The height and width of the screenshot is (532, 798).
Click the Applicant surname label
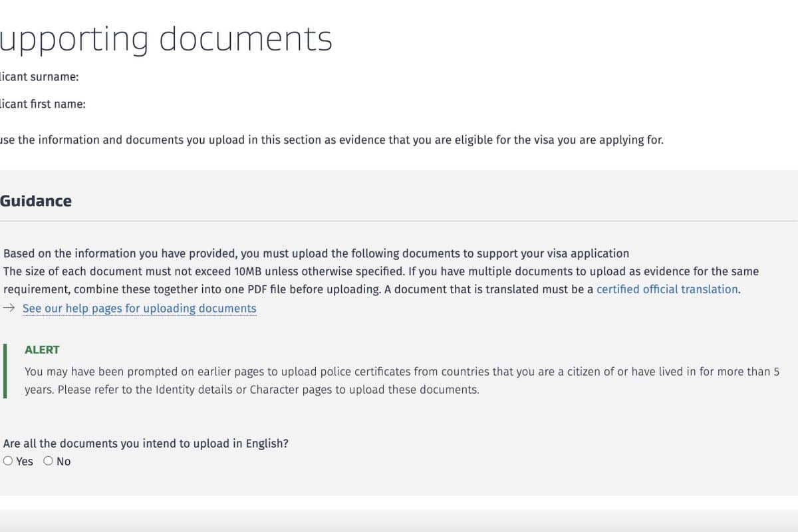39,76
